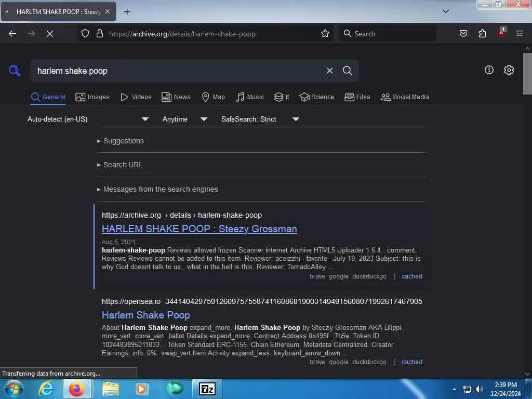The width and height of the screenshot is (532, 399).
Task: Open Windows Media Player taskbar icon
Action: coord(141,389)
